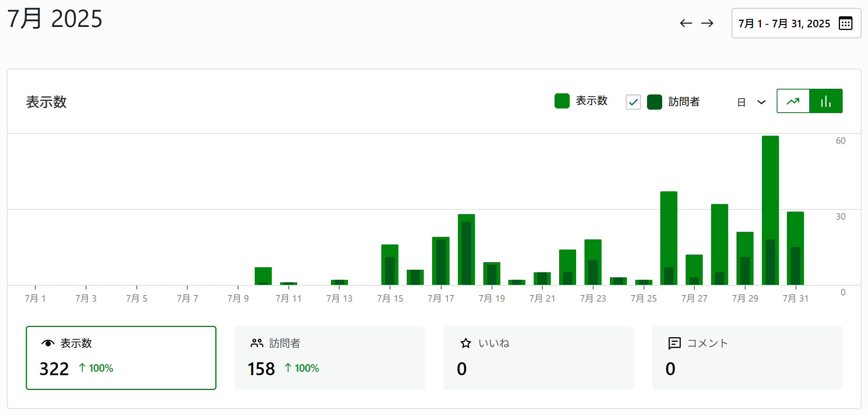Click the bar for 7月 17

pos(441,261)
